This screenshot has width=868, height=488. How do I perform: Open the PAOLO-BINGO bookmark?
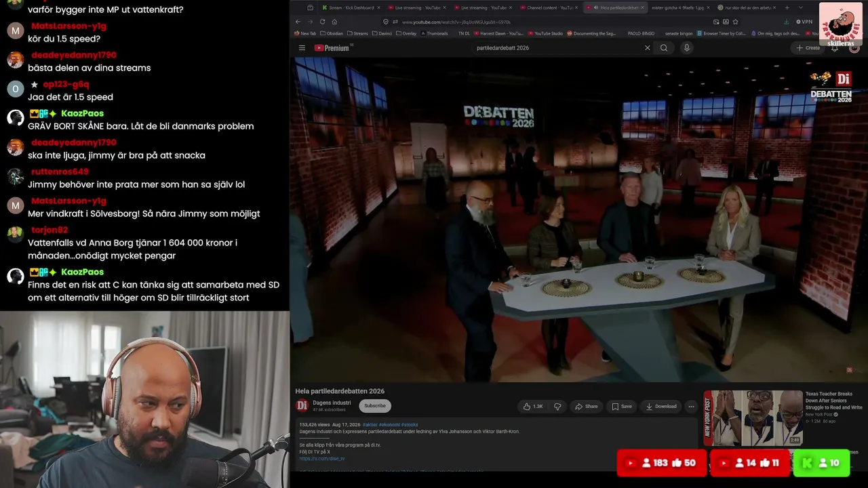pos(640,33)
